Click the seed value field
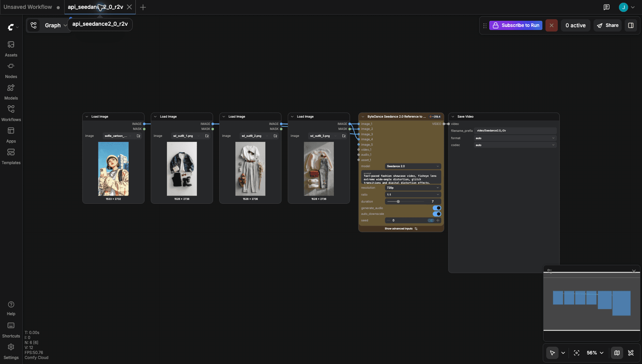642x364 pixels. (409, 220)
